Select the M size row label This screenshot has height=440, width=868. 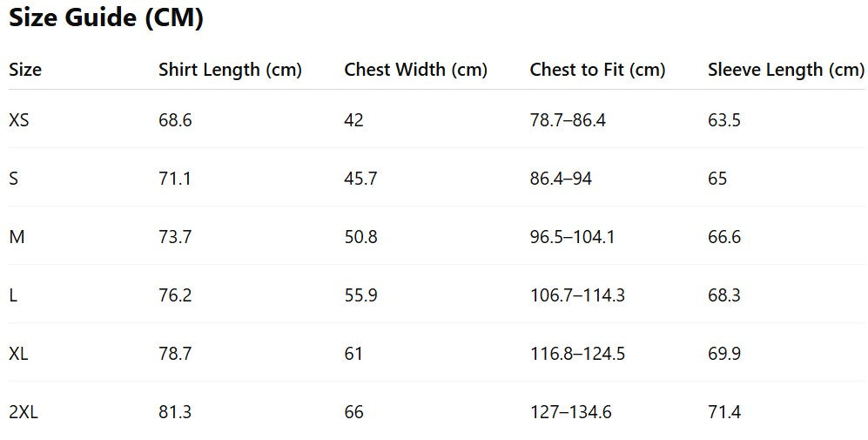17,237
